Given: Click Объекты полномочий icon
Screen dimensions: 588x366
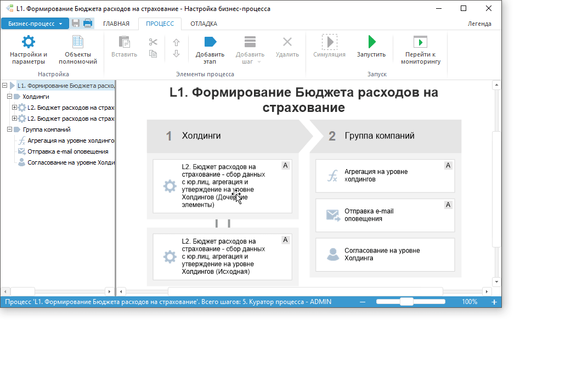Looking at the screenshot, I should pyautogui.click(x=78, y=42).
